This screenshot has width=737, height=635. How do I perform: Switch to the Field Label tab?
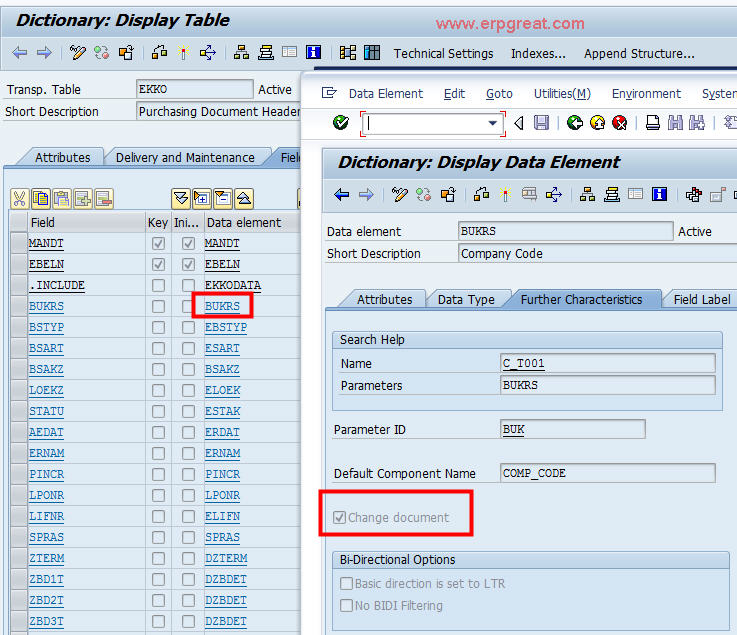coord(702,299)
